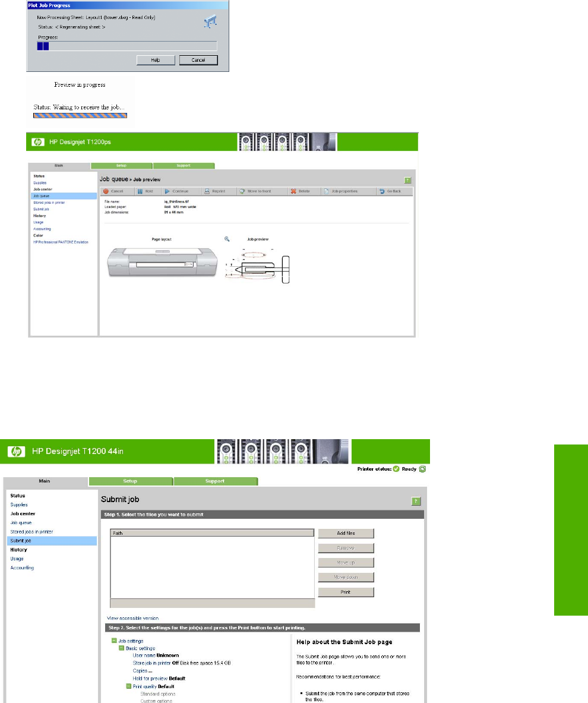588x703 pixels.
Task: Click the Print button
Action: [x=346, y=592]
